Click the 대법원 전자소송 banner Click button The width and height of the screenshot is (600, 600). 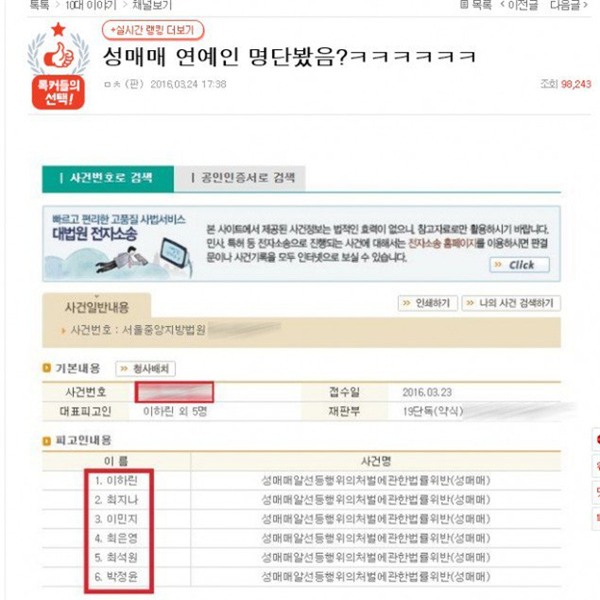(x=519, y=265)
